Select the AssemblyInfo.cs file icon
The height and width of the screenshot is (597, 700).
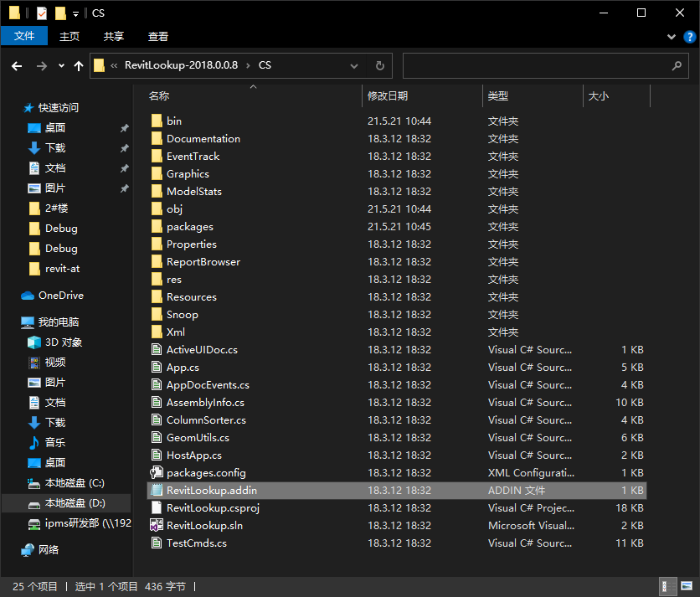coord(157,402)
